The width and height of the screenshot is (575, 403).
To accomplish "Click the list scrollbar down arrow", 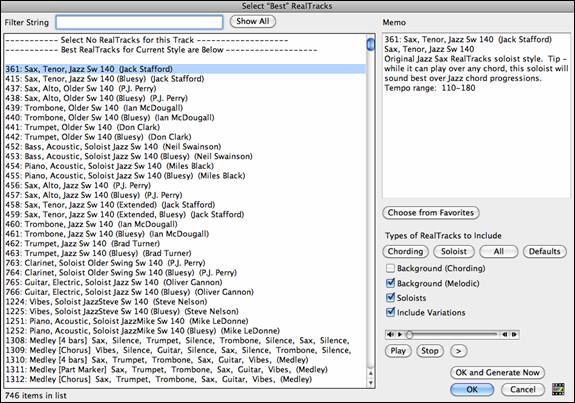I will [370, 383].
